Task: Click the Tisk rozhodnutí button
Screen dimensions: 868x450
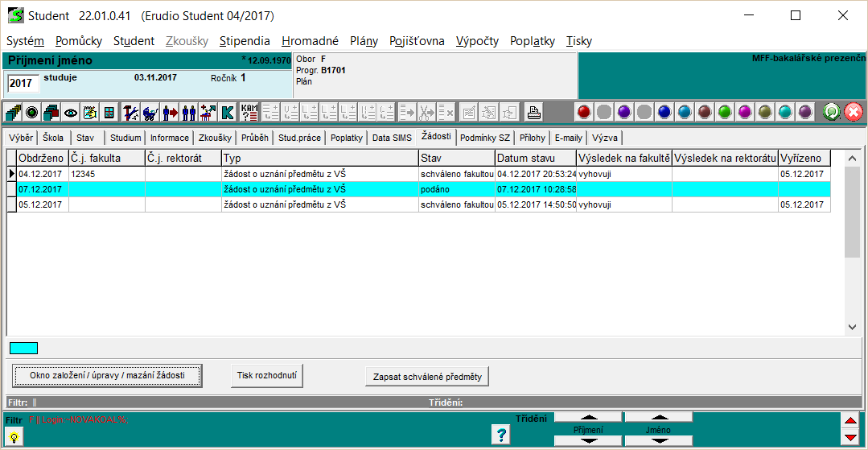Action: (x=268, y=375)
